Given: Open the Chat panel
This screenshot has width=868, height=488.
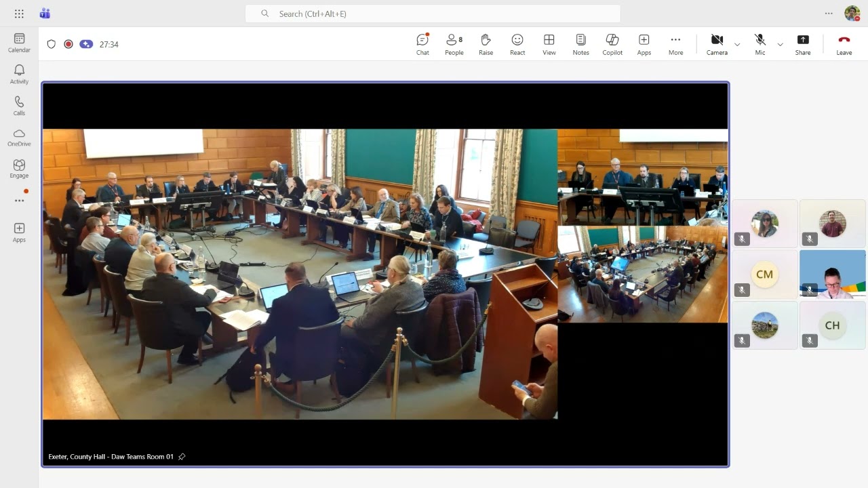Looking at the screenshot, I should (x=422, y=44).
